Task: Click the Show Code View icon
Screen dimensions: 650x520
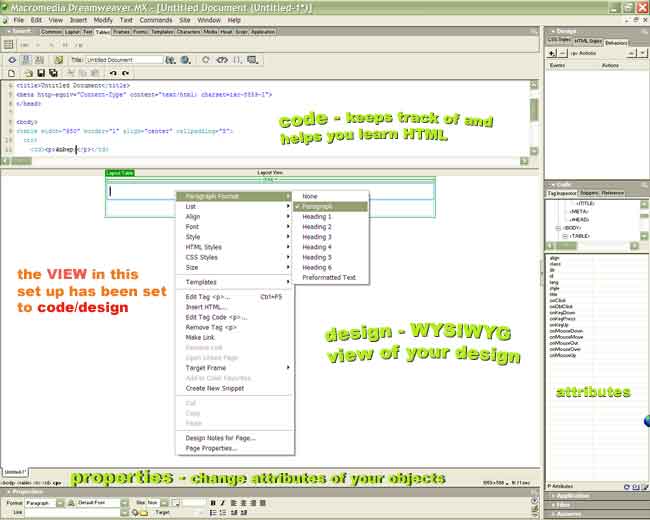Action: (12, 60)
